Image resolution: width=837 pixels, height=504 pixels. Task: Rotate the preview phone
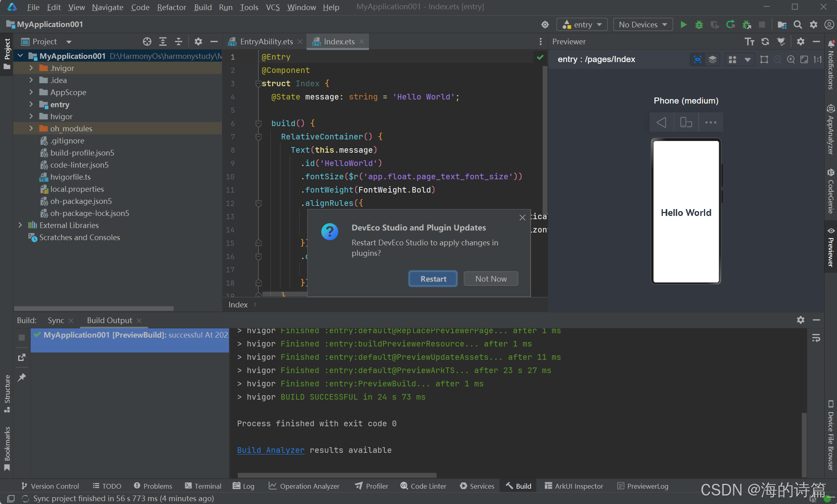(x=686, y=122)
